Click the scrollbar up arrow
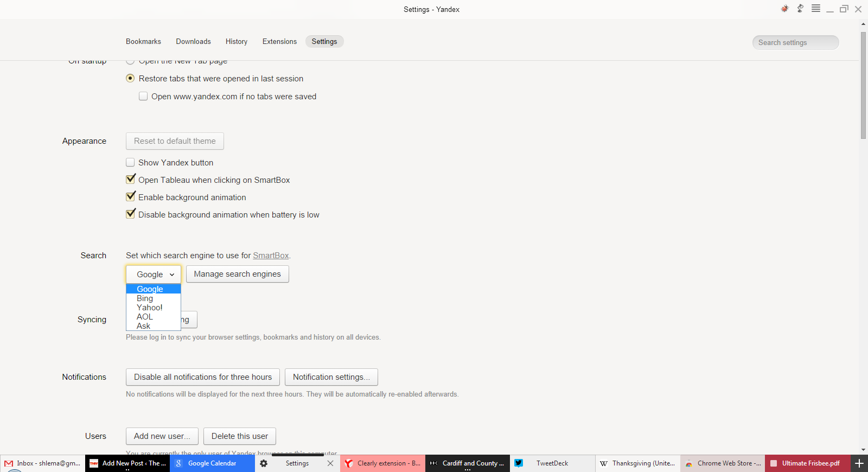The image size is (868, 472). [x=863, y=24]
